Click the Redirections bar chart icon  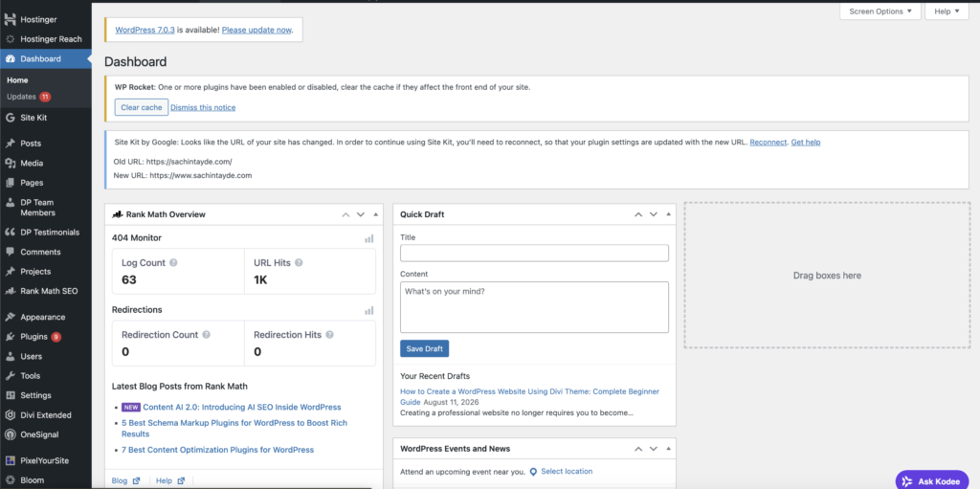point(369,310)
